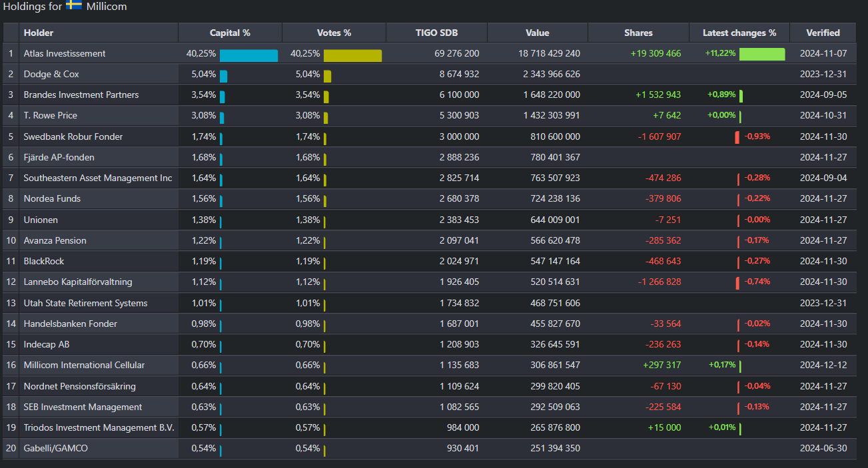Select share change -1 266 828
The image size is (868, 468).
click(x=659, y=282)
